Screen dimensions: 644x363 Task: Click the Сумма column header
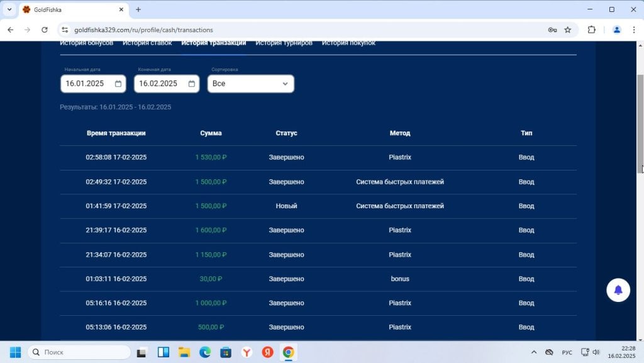(x=211, y=133)
